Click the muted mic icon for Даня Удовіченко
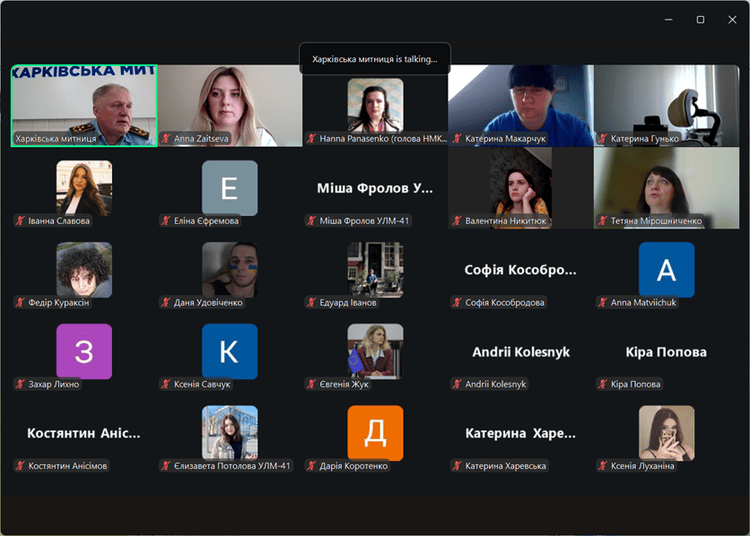This screenshot has height=536, width=750. click(166, 302)
